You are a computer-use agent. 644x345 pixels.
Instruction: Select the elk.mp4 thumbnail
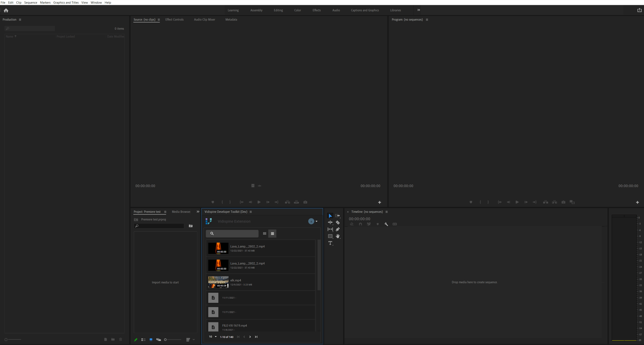point(218,282)
